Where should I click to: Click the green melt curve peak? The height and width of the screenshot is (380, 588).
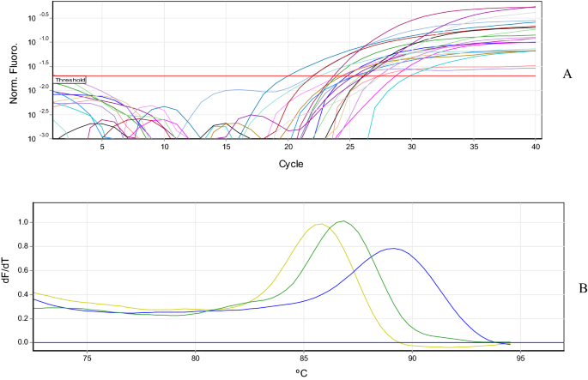click(343, 220)
